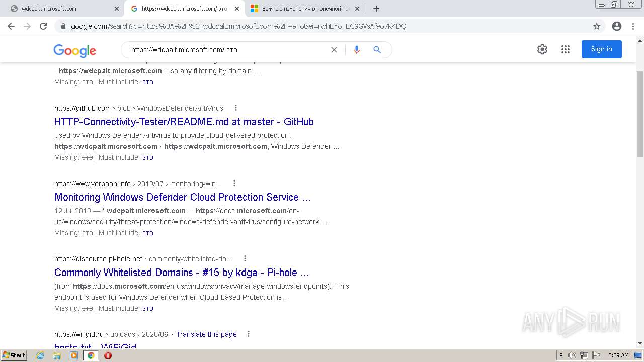This screenshot has height=362, width=644.
Task: Click the address bar URL
Action: click(238, 26)
